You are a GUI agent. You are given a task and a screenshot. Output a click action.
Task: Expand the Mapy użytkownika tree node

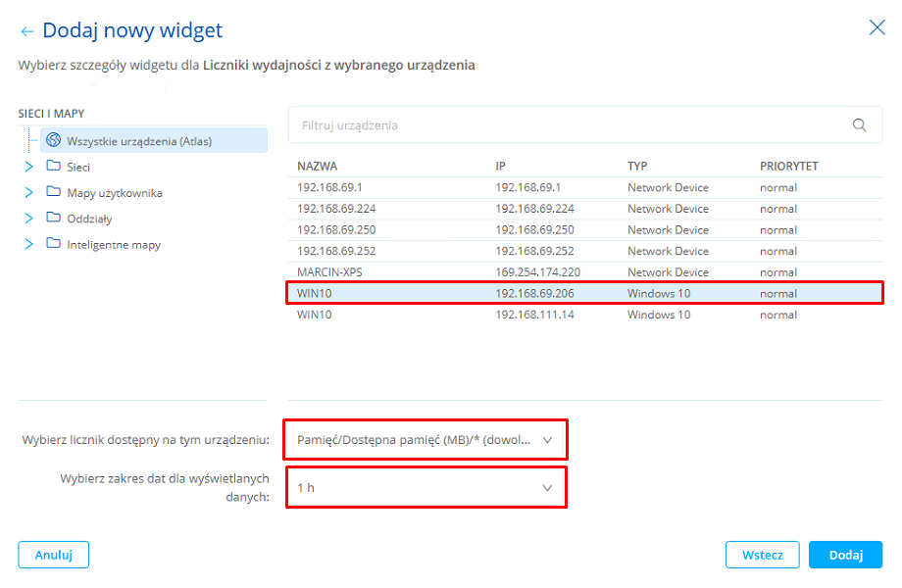coord(28,192)
